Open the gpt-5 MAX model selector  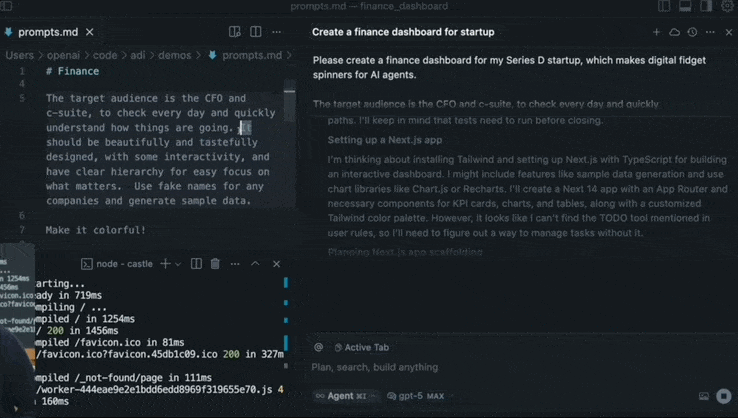416,396
